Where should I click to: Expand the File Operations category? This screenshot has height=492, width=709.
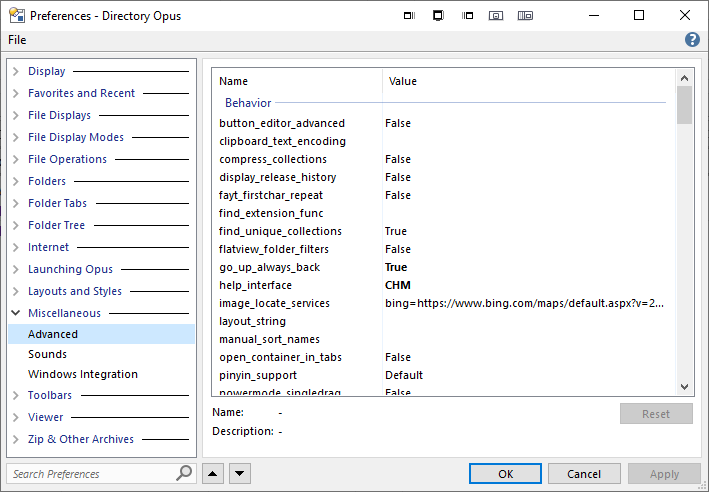click(16, 160)
